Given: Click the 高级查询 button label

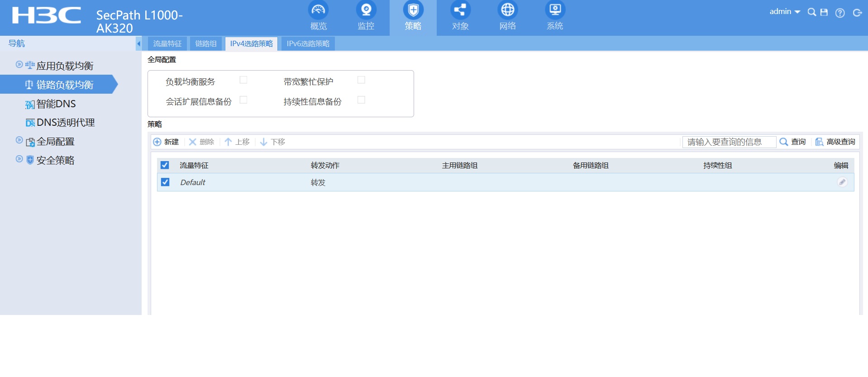Looking at the screenshot, I should tap(841, 142).
